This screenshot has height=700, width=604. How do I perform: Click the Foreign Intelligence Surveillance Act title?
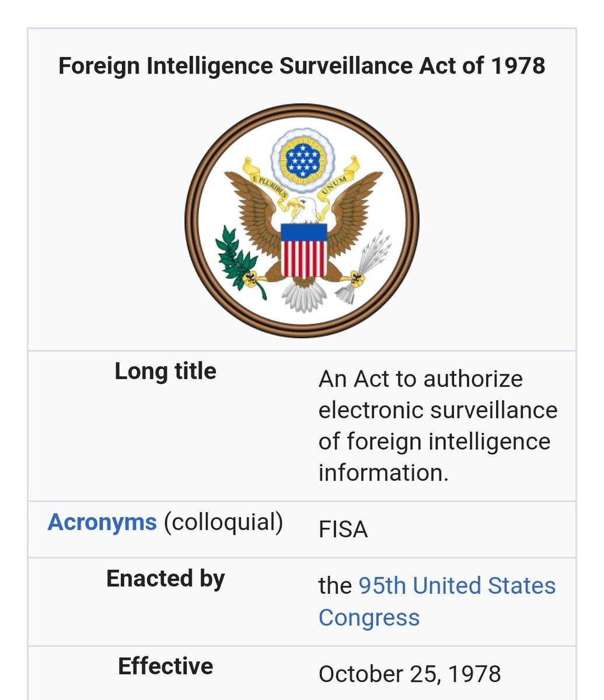pyautogui.click(x=302, y=65)
